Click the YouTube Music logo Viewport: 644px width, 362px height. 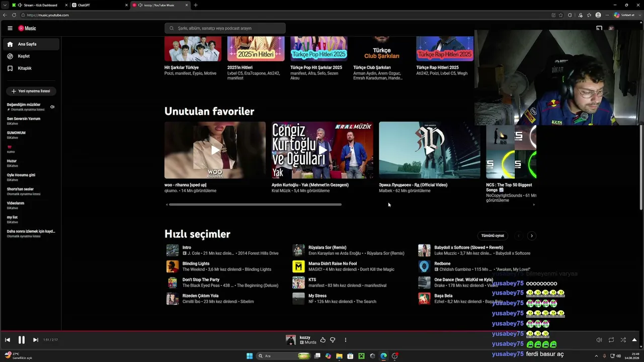tap(27, 29)
